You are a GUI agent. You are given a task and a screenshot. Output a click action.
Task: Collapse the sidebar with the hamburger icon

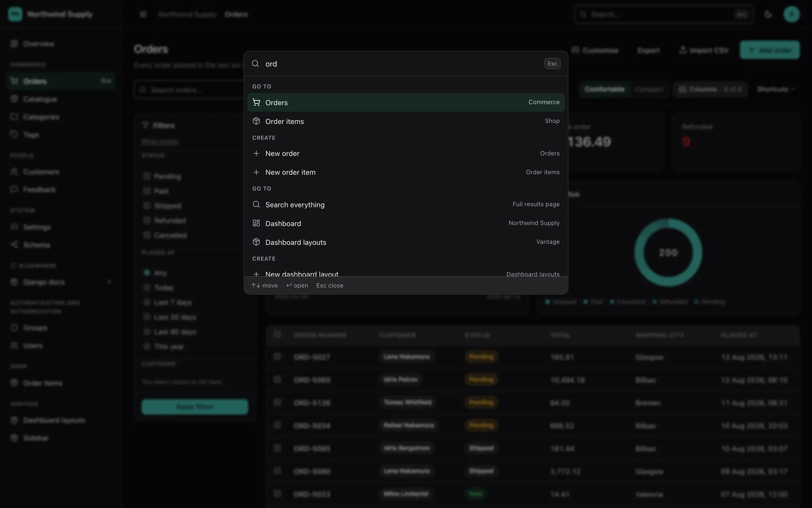click(x=143, y=15)
